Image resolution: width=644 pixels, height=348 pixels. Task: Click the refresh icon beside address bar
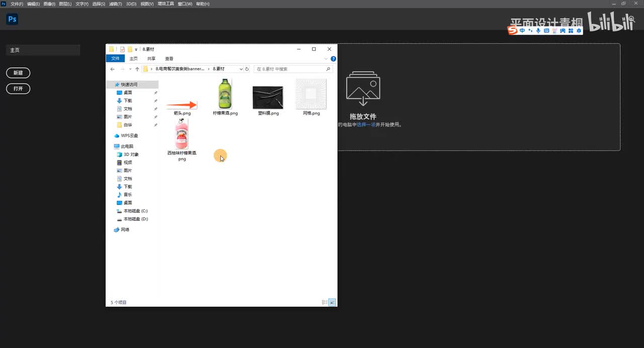click(247, 69)
